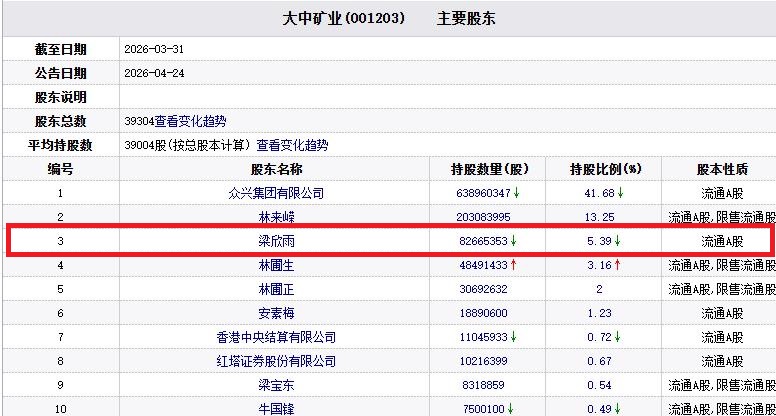
Task: Click the 股本性质 column header
Action: (x=719, y=169)
